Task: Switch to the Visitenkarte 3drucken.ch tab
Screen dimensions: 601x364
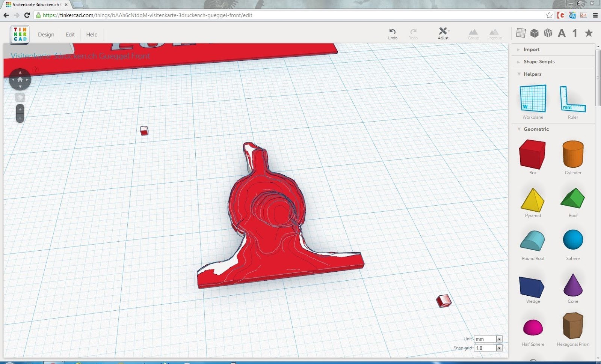Action: (37, 5)
